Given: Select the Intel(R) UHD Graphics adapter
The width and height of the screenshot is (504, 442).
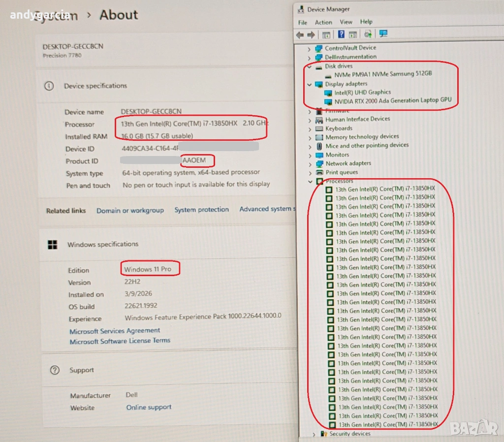Looking at the screenshot, I should (x=362, y=92).
